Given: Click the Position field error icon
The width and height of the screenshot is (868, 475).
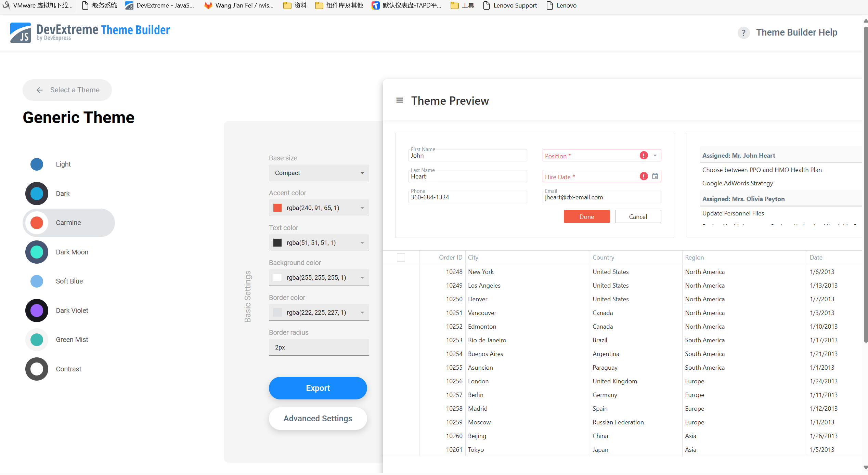Looking at the screenshot, I should point(644,156).
